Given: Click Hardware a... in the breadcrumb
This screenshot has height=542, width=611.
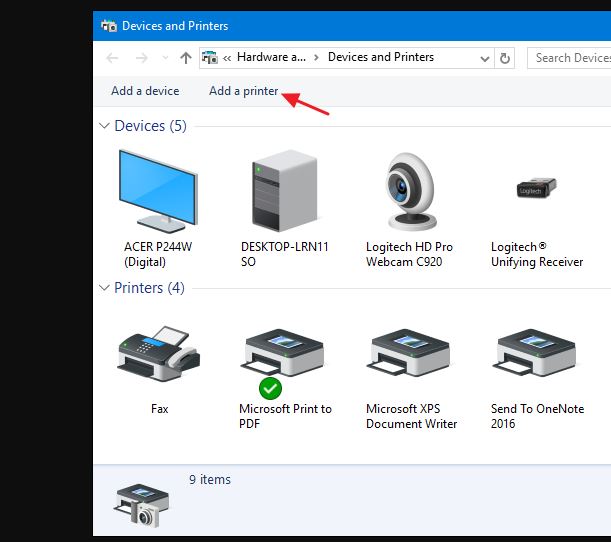Looking at the screenshot, I should point(271,57).
